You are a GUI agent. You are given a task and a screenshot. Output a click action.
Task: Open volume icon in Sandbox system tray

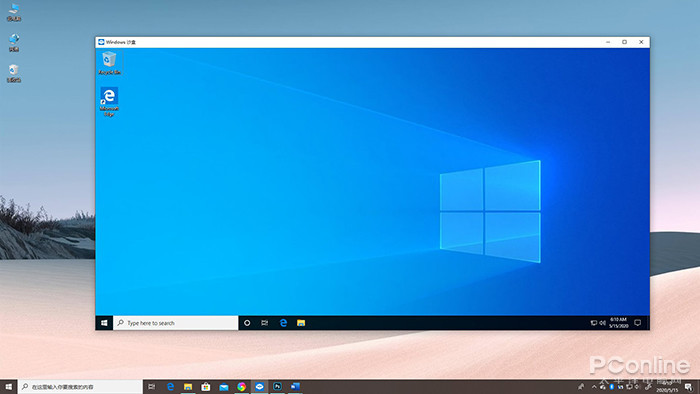tap(602, 323)
